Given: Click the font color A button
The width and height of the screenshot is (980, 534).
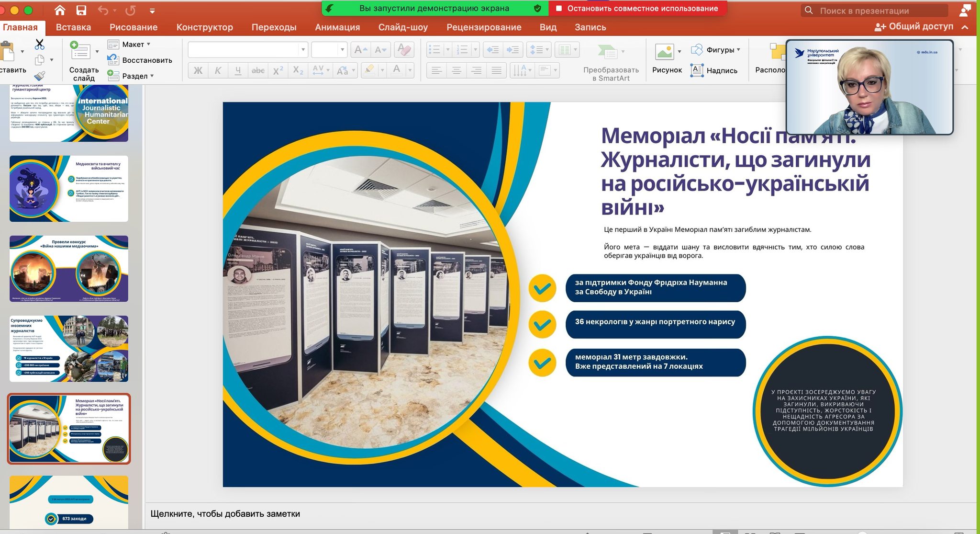Looking at the screenshot, I should 397,70.
